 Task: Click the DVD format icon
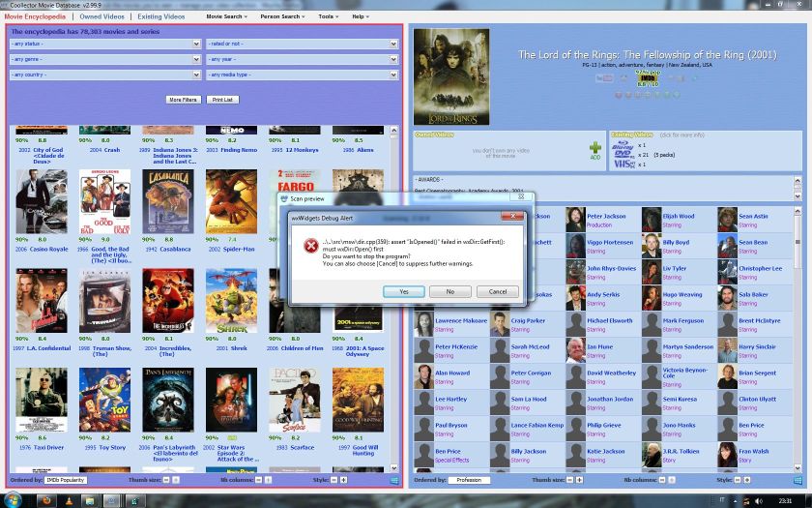pos(623,154)
